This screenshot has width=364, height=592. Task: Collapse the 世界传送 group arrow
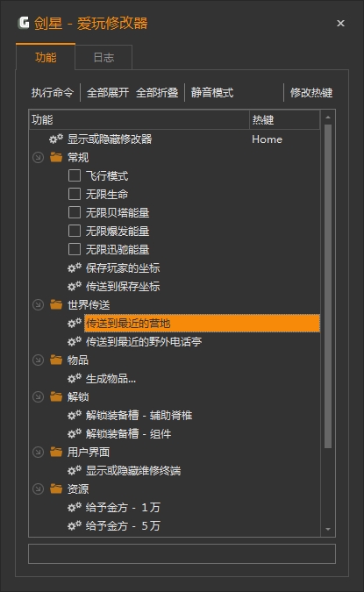(x=38, y=304)
